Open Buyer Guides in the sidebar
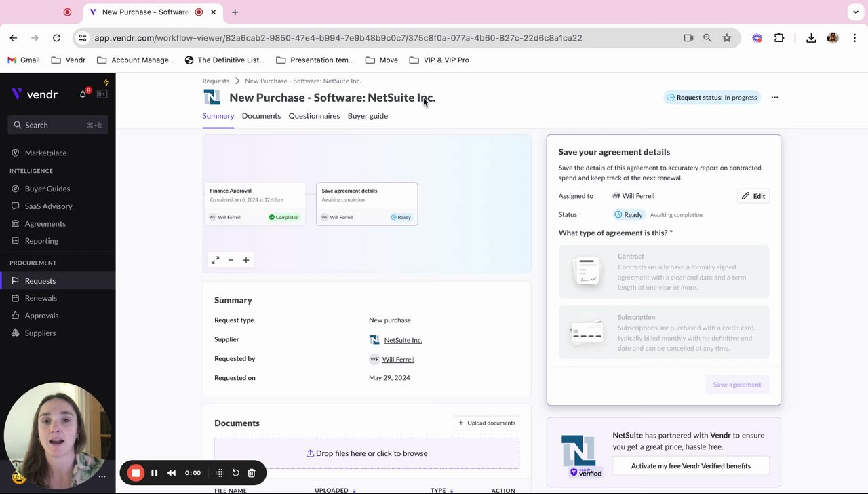868x494 pixels. (x=47, y=189)
